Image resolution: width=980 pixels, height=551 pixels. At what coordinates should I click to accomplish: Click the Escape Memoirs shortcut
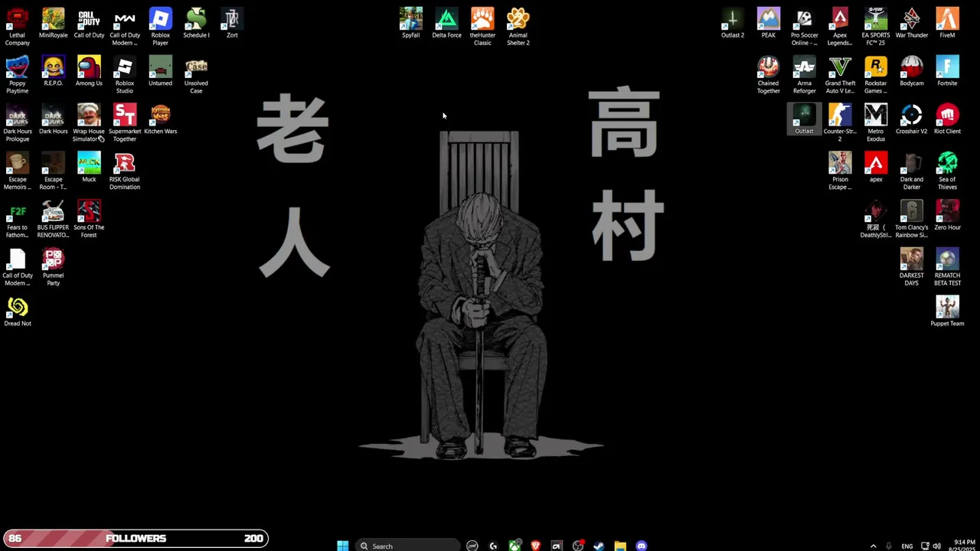click(x=18, y=171)
